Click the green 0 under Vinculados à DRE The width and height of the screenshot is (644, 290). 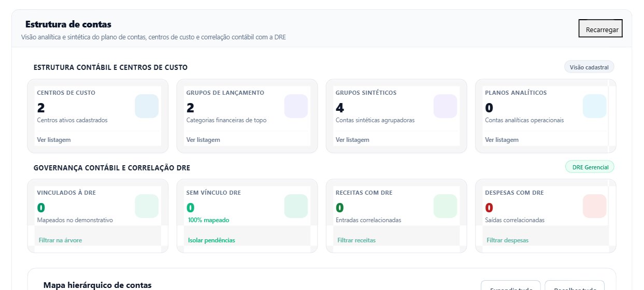41,208
